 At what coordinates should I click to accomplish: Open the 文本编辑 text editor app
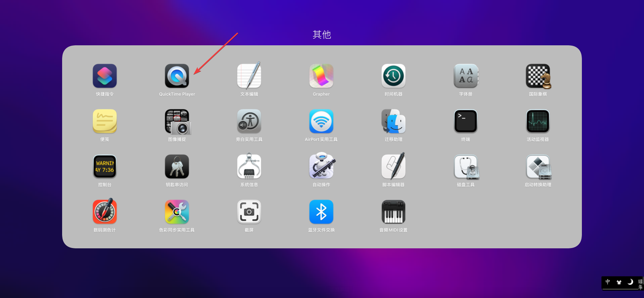pos(249,76)
